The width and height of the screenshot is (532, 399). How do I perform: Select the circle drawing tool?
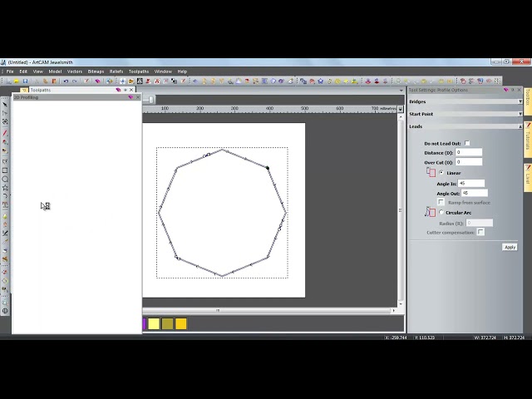click(5, 180)
